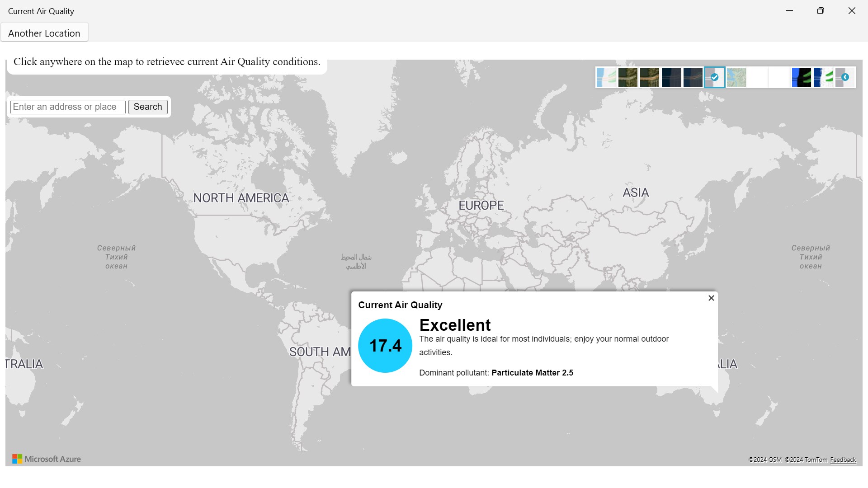Select the road map style thumbnail
The height and width of the screenshot is (488, 868).
coord(606,77)
